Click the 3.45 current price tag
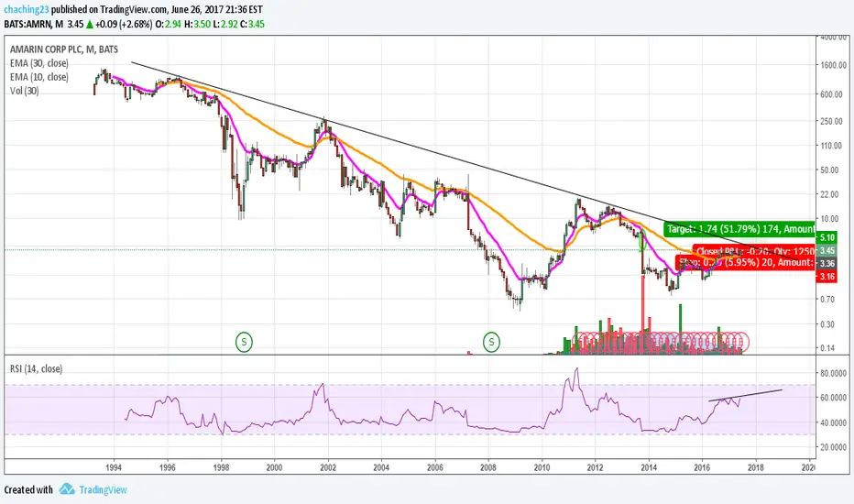The height and width of the screenshot is (504, 854). 827,251
